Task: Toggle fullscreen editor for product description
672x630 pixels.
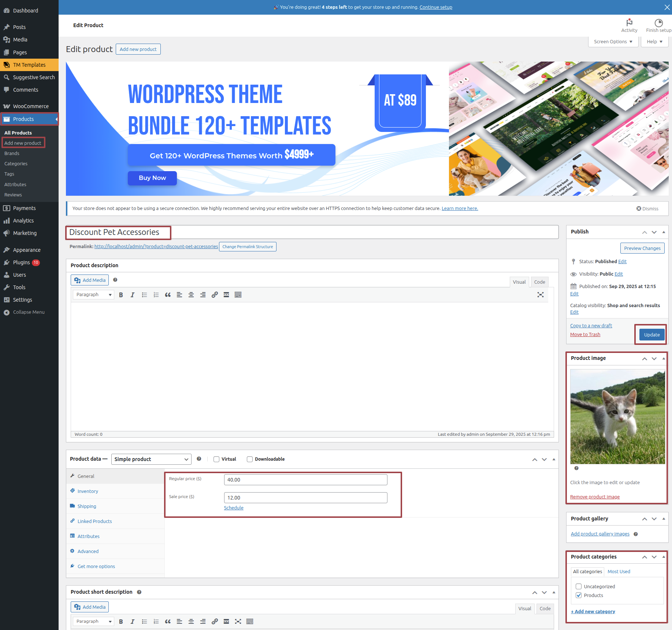Action: [x=540, y=295]
